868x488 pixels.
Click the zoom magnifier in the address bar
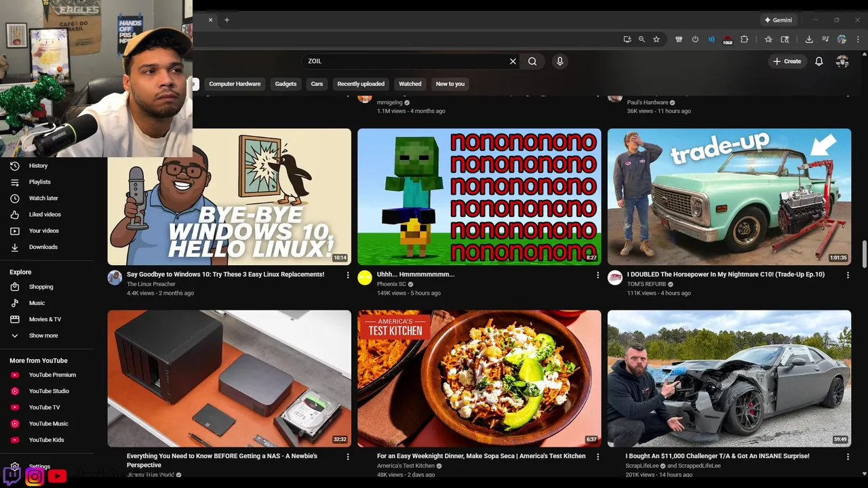pos(642,39)
